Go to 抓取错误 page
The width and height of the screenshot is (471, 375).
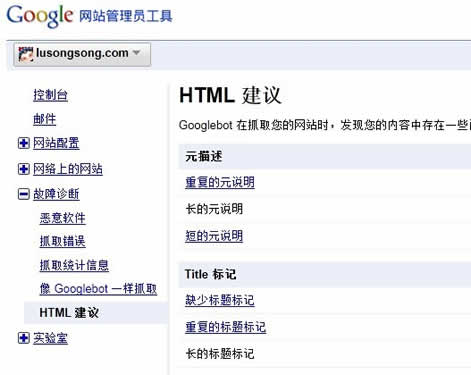click(x=62, y=241)
